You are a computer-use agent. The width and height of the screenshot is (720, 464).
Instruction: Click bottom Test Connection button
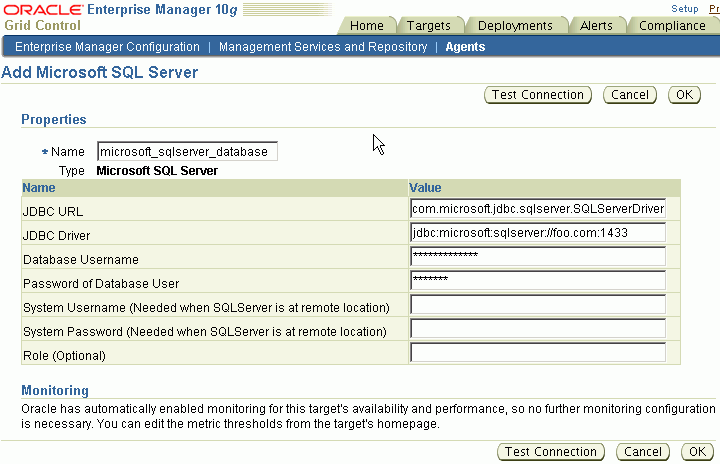[551, 452]
